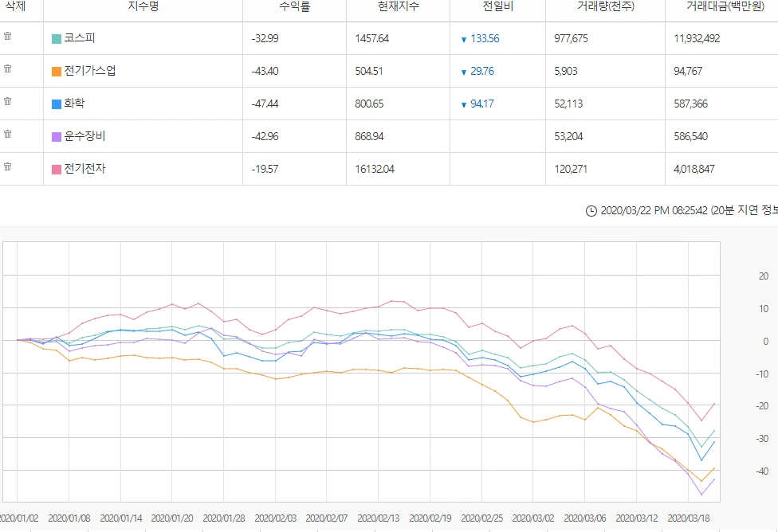Click the 지수명 column header
The image size is (778, 532).
[143, 6]
